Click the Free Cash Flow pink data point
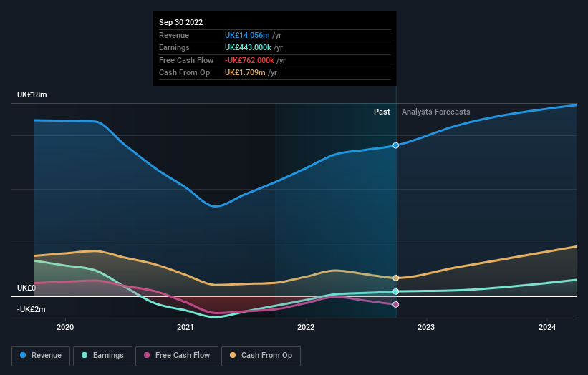This screenshot has height=375, width=588. pos(395,305)
